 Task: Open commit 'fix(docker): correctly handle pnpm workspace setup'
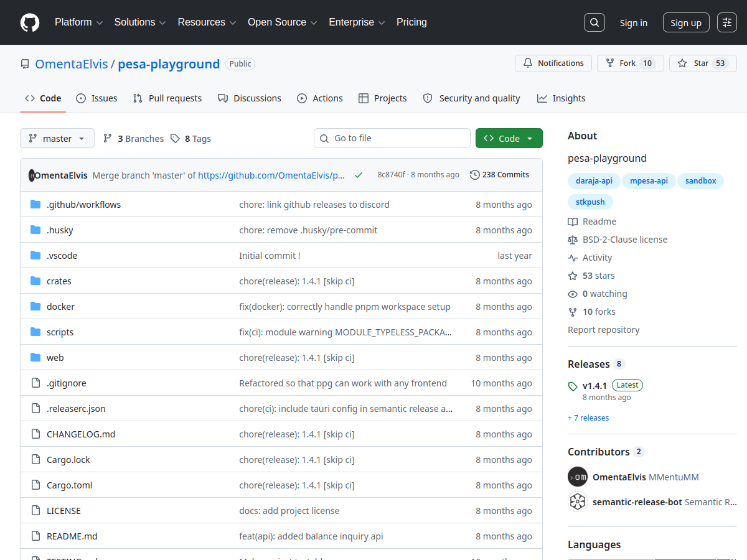[345, 307]
